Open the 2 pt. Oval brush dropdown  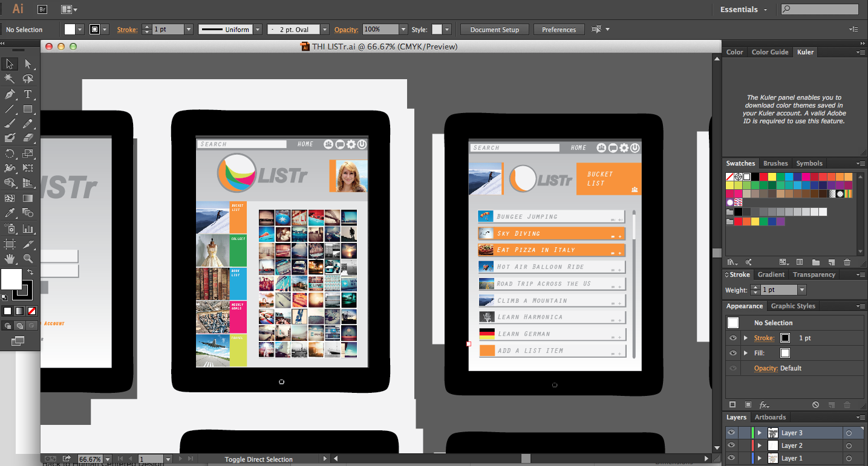(325, 29)
